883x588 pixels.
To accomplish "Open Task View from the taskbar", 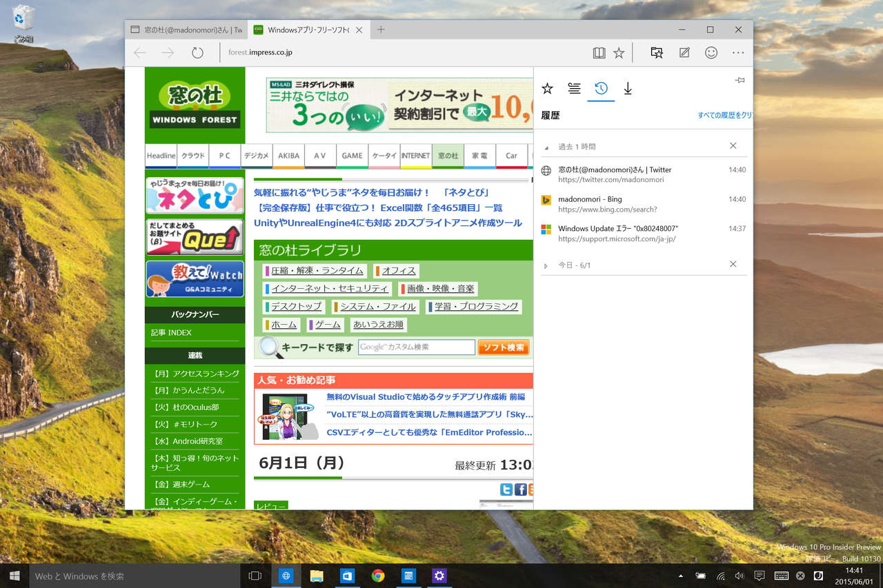I will (255, 575).
